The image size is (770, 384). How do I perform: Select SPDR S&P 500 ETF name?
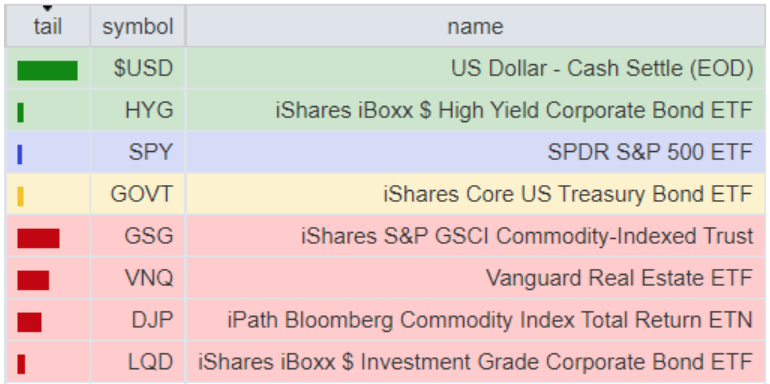tap(650, 152)
